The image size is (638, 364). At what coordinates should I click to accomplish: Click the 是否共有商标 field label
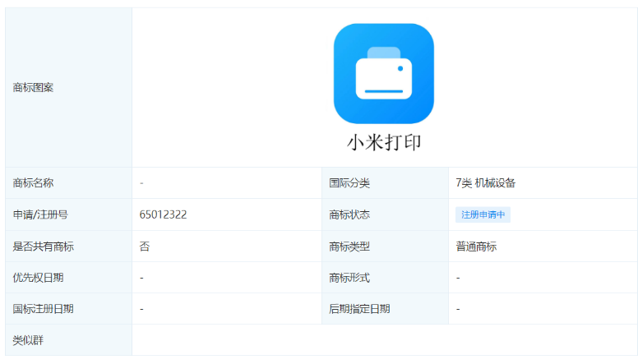[43, 247]
